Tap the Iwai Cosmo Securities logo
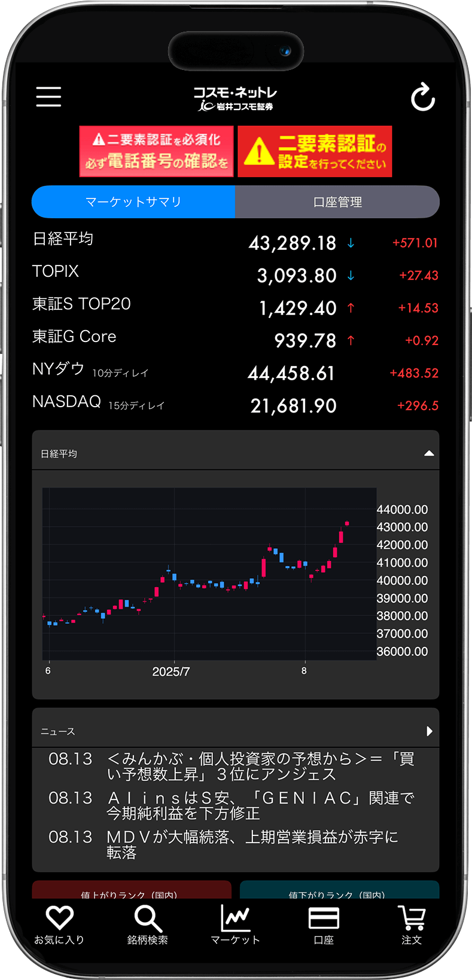472x980 pixels. (235, 99)
